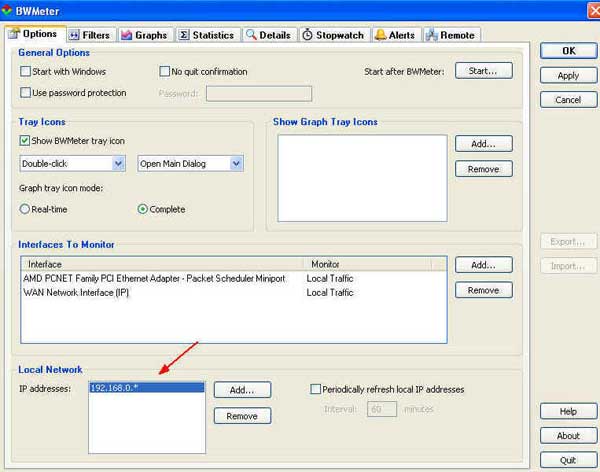The height and width of the screenshot is (472, 600).
Task: Enable Use password protection checkbox
Action: (x=25, y=93)
